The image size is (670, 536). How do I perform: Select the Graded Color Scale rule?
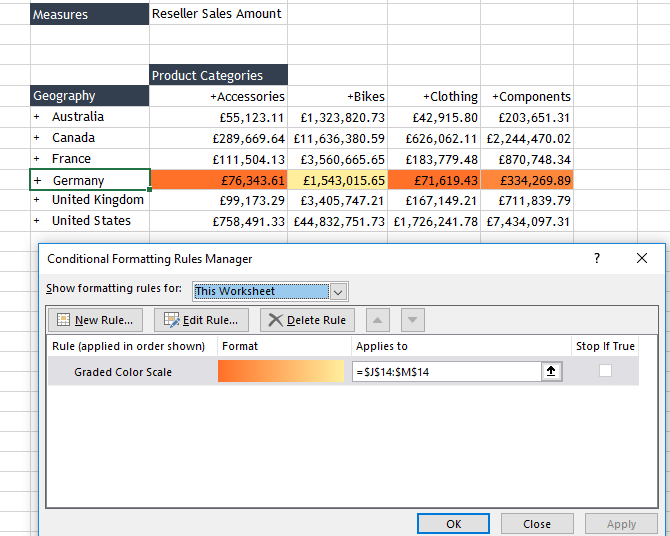(x=123, y=372)
